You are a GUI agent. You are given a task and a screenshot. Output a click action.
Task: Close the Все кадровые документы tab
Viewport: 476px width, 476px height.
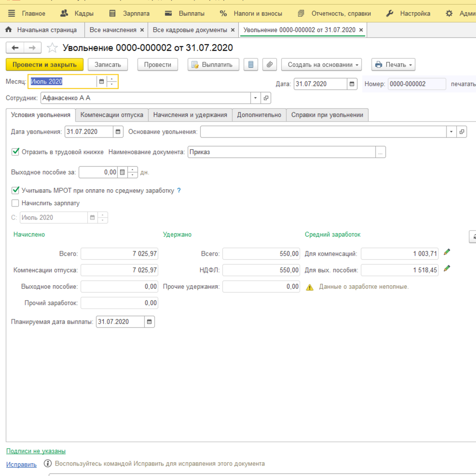point(233,30)
